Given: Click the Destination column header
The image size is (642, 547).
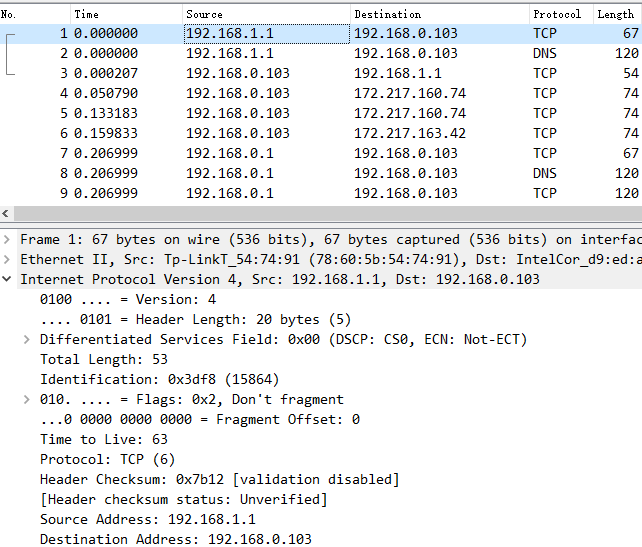Looking at the screenshot, I should (x=440, y=14).
